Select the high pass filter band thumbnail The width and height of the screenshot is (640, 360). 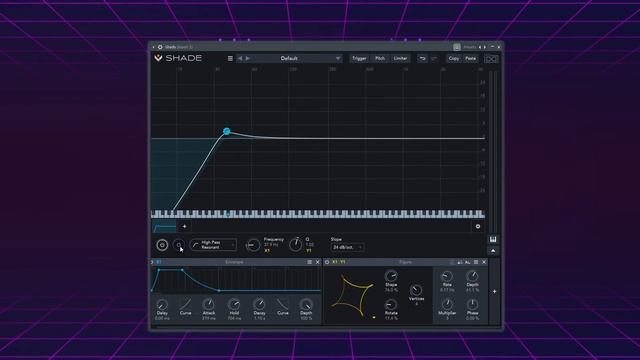(x=164, y=226)
